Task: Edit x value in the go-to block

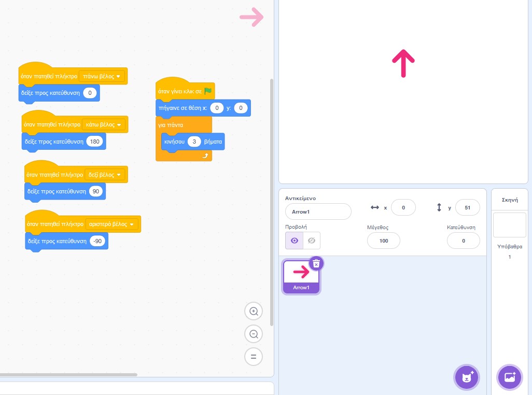Action: tap(217, 108)
